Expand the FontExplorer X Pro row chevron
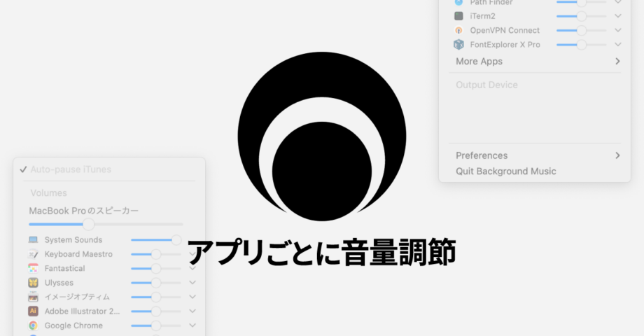 [x=617, y=44]
